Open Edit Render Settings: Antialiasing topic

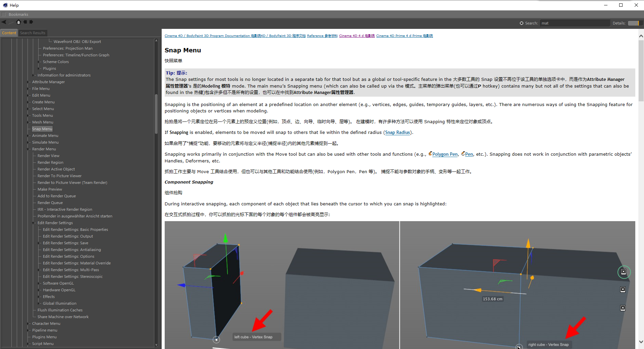point(72,250)
